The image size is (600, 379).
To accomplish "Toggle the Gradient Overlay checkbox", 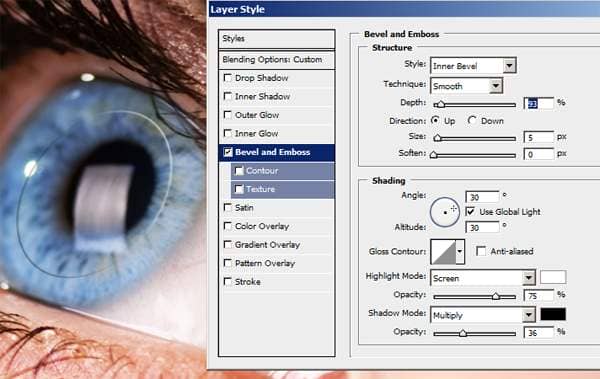I will click(228, 245).
